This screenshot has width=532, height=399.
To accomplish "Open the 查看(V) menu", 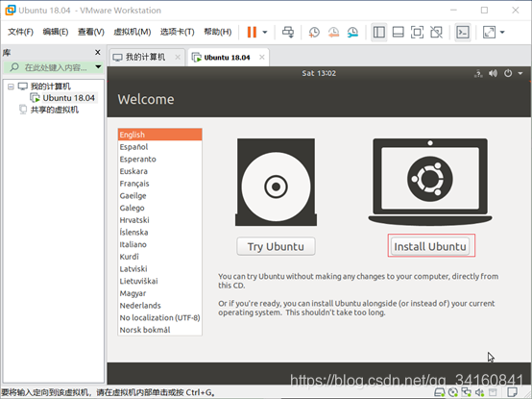I will tap(91, 32).
